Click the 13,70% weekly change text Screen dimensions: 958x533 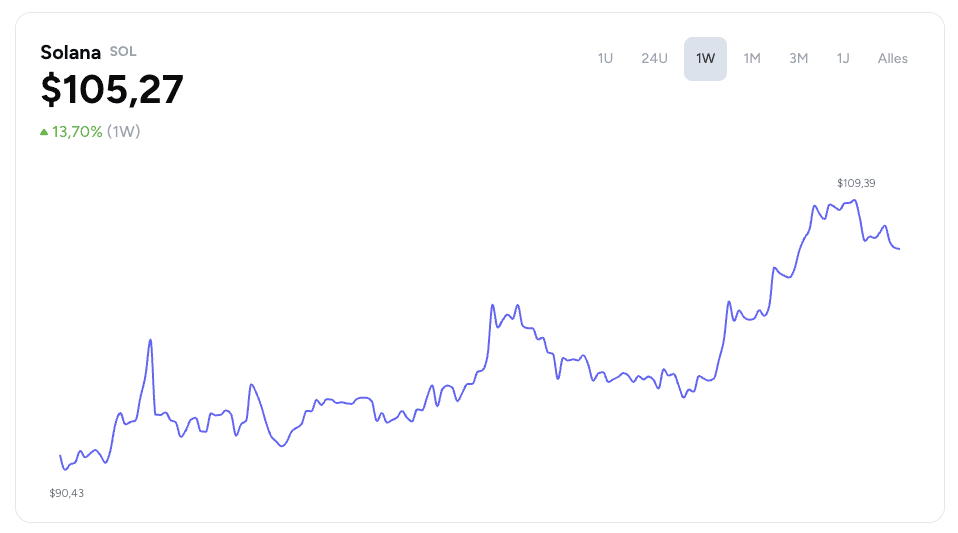coord(77,131)
